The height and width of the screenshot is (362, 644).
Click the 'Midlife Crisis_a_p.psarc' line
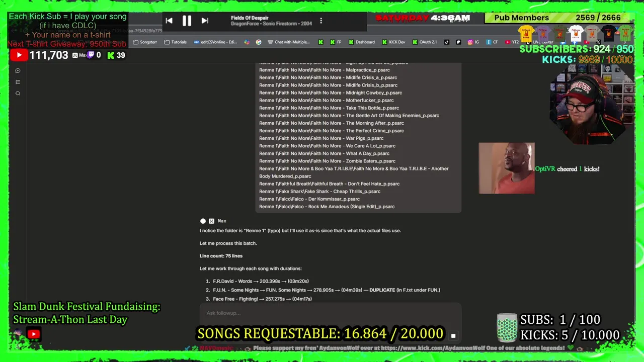click(328, 77)
